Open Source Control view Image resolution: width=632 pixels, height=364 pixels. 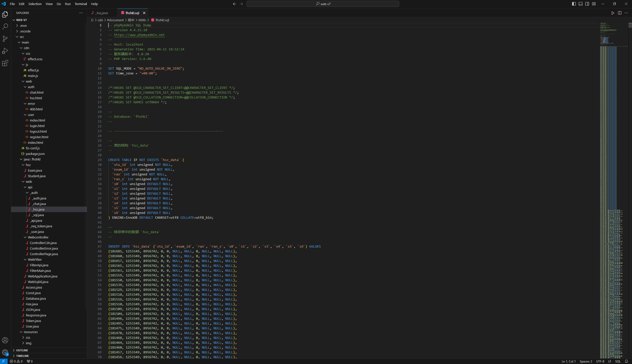coord(5,39)
